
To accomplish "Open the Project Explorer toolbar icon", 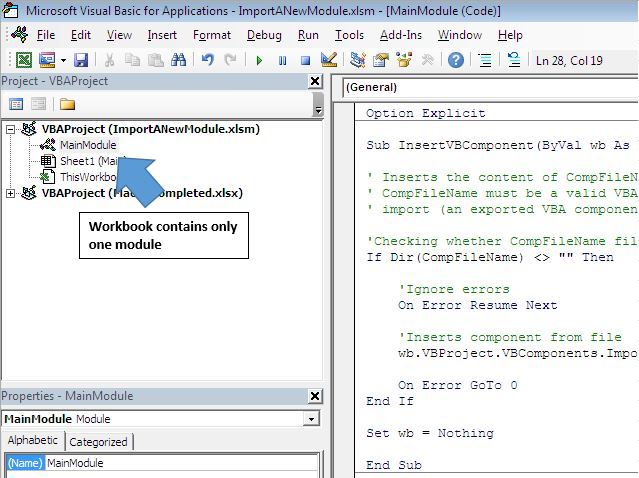I will pos(357,60).
